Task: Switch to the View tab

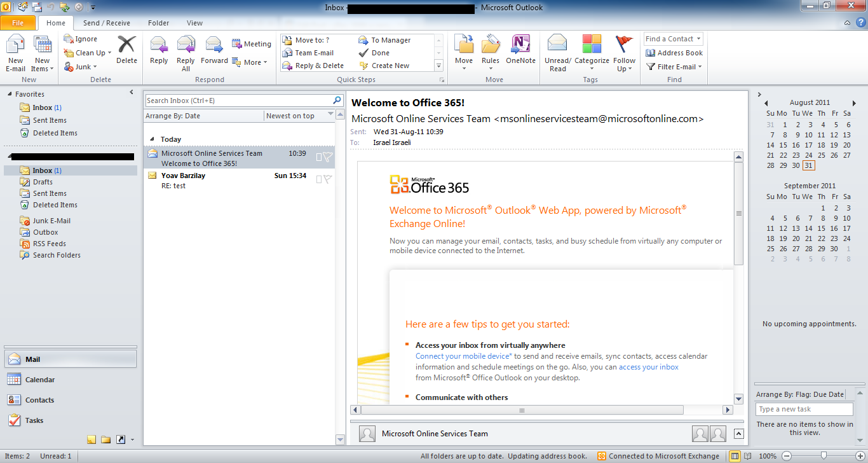Action: coord(194,23)
